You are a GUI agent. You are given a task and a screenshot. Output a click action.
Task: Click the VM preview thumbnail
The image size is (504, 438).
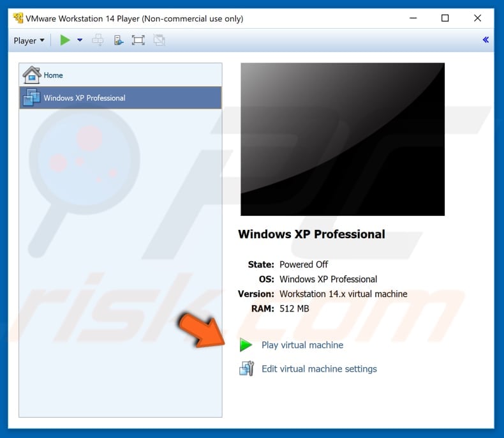point(343,139)
